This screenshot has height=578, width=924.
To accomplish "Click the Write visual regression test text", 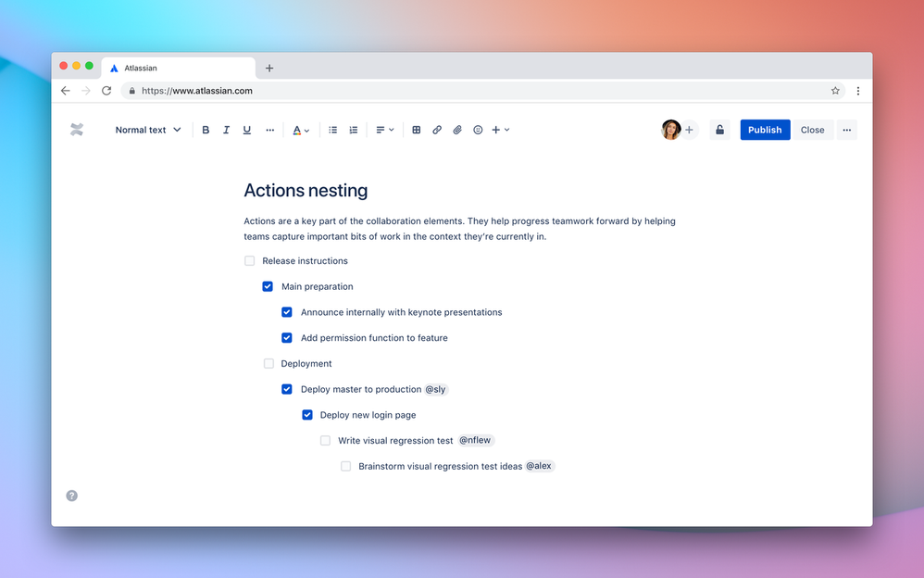I will (395, 441).
